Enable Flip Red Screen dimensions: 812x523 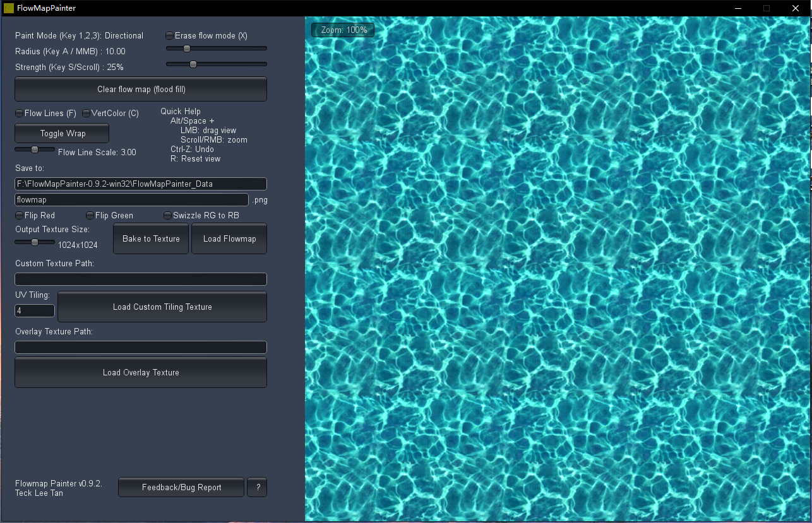19,215
